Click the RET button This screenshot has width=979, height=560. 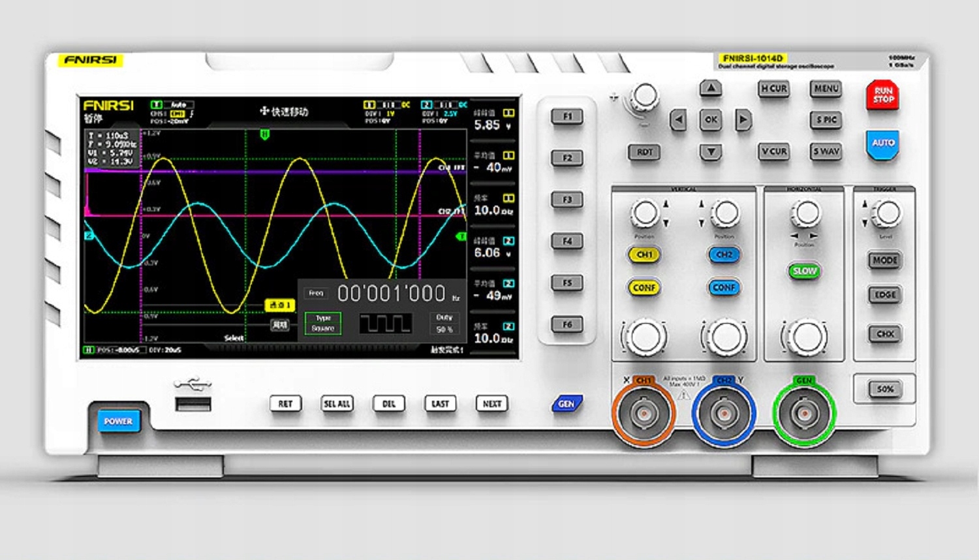[285, 404]
